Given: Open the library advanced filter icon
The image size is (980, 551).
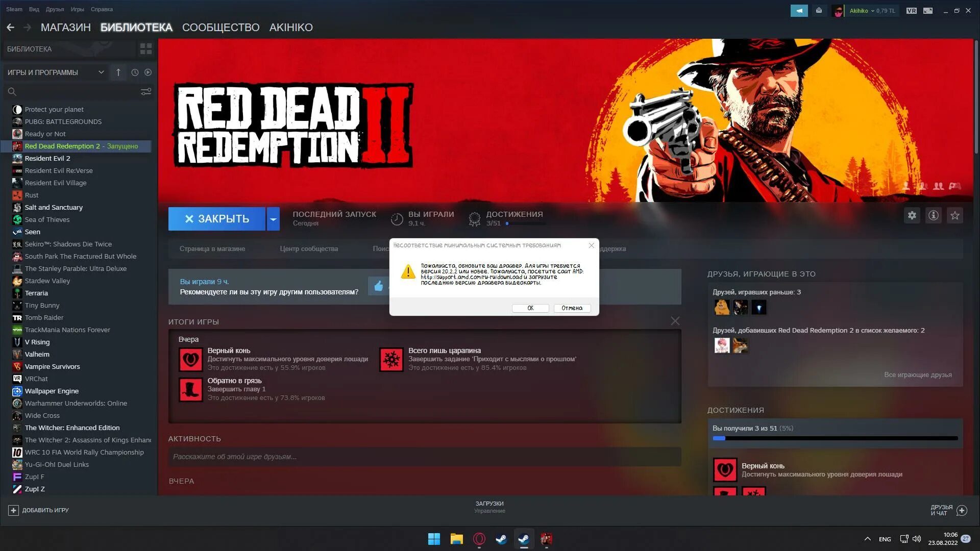Looking at the screenshot, I should 146,92.
